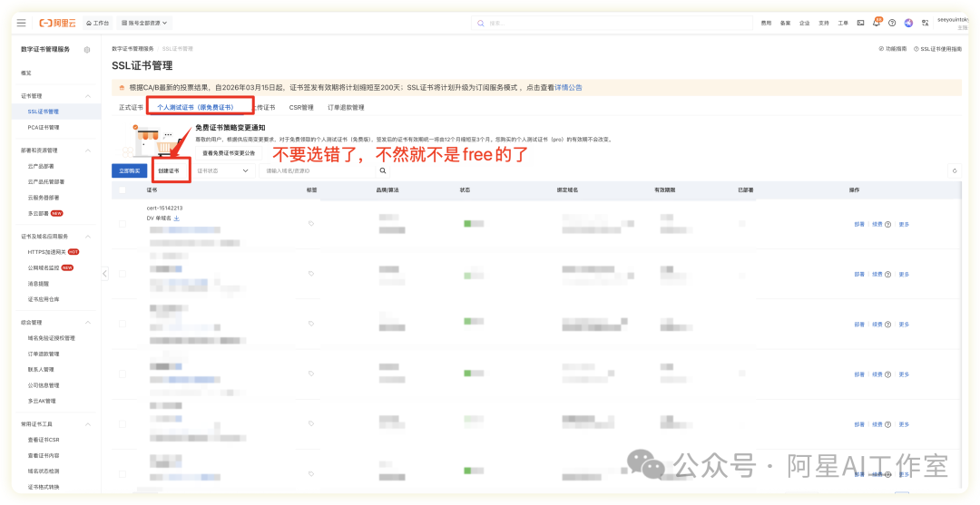Open the 工作台 workbench home
This screenshot has height=505, width=980.
(97, 23)
